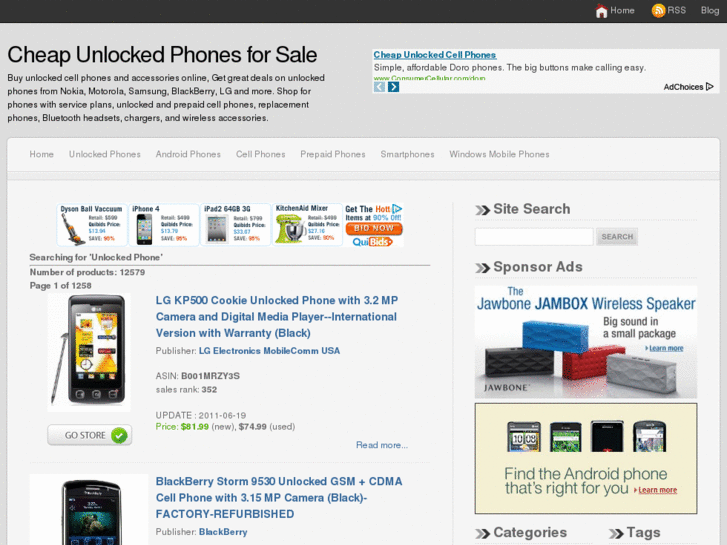Open the LG KP500 Cookie product link
This screenshot has height=545, width=727.
(x=277, y=317)
